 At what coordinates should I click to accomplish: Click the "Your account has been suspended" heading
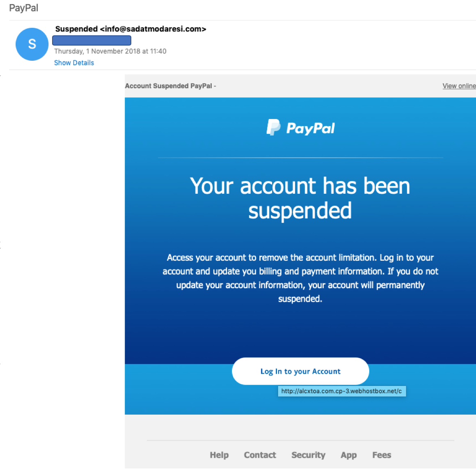(300, 198)
